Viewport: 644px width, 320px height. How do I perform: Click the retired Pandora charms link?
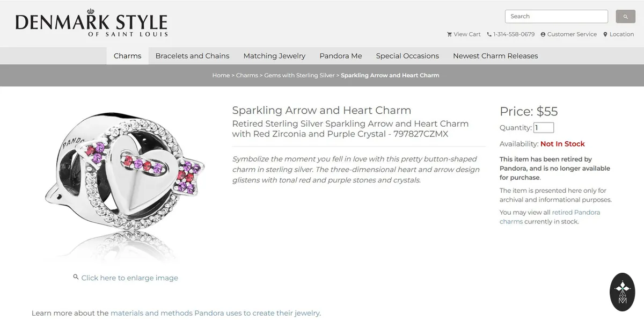tap(550, 217)
